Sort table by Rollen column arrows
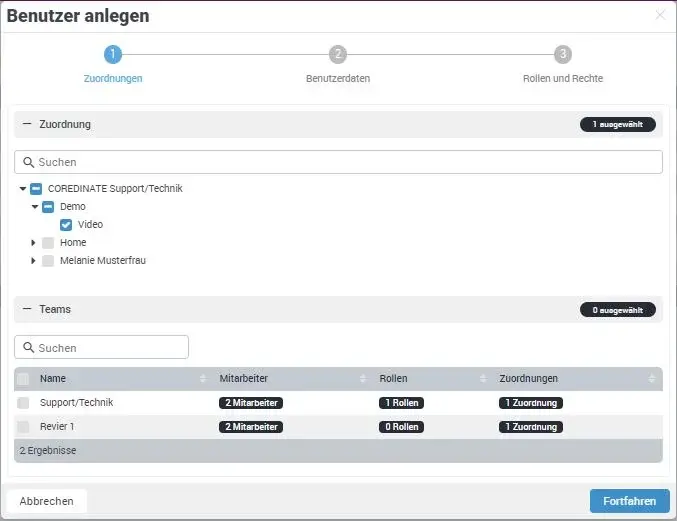This screenshot has width=677, height=521. pos(482,379)
